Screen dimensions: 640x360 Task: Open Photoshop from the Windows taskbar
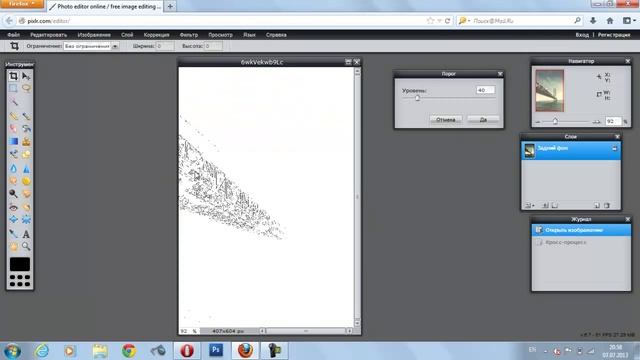[216, 350]
